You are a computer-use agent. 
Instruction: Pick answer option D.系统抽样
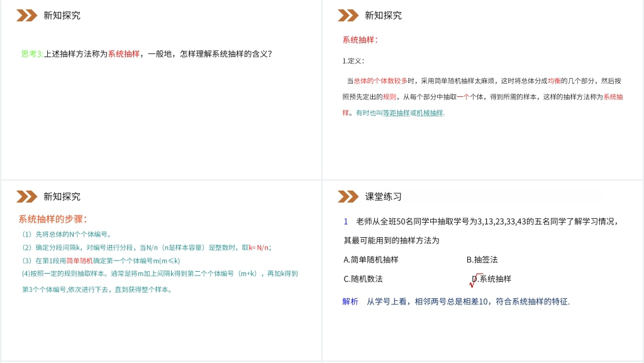(x=494, y=279)
